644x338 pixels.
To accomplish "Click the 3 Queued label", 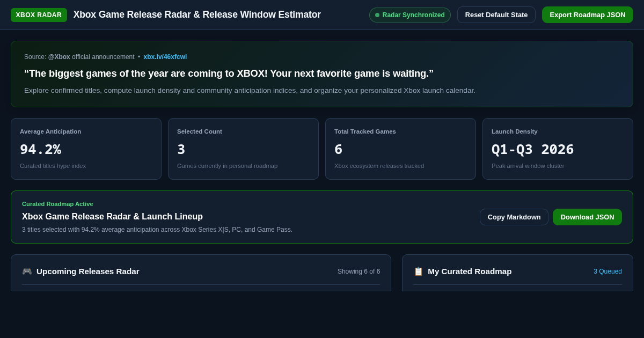I will pos(608,271).
